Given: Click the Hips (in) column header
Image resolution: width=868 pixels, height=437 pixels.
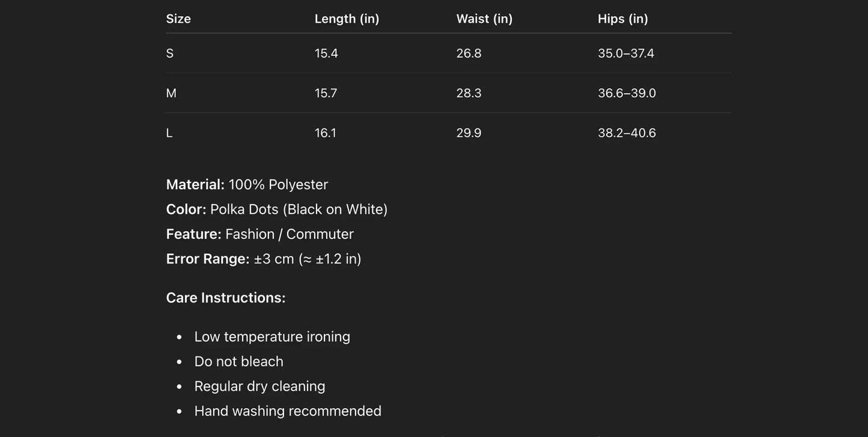Looking at the screenshot, I should pyautogui.click(x=623, y=19).
